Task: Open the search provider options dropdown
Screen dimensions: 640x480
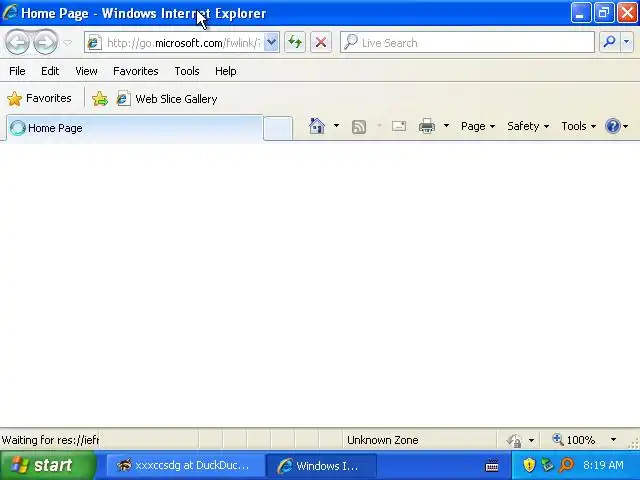Action: tap(627, 42)
